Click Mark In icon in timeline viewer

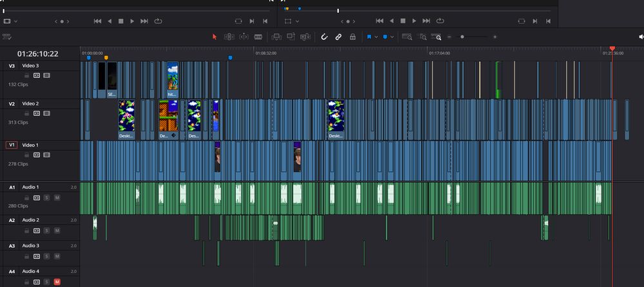click(535, 21)
